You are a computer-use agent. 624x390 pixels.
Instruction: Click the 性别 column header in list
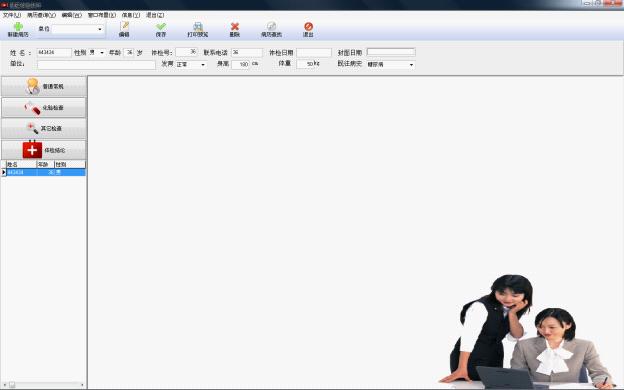(70, 164)
